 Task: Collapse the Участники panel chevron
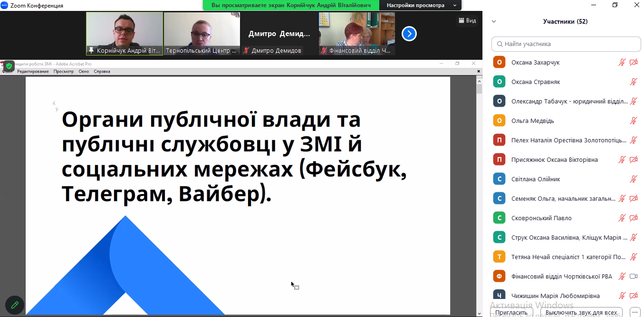point(494,21)
